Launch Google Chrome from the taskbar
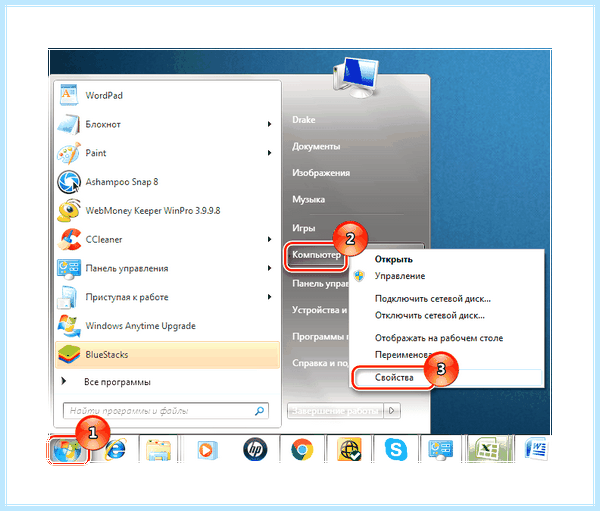Screen dimensions: 600x511 pyautogui.click(x=302, y=449)
